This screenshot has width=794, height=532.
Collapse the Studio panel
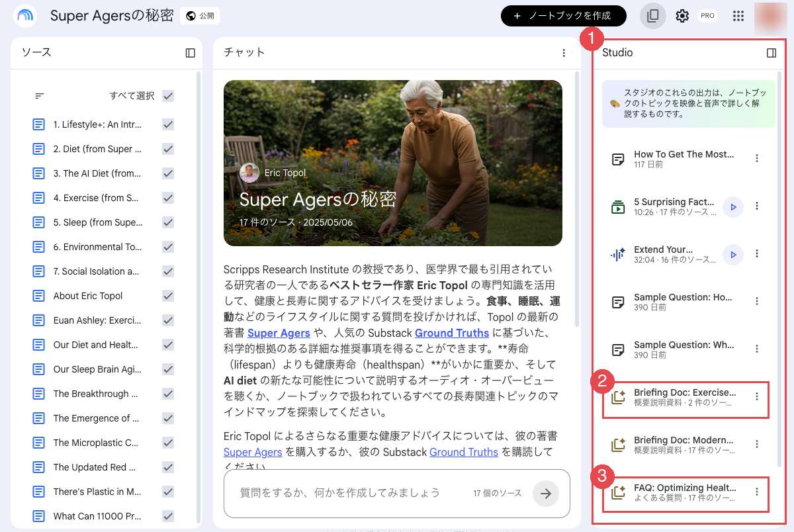(772, 53)
